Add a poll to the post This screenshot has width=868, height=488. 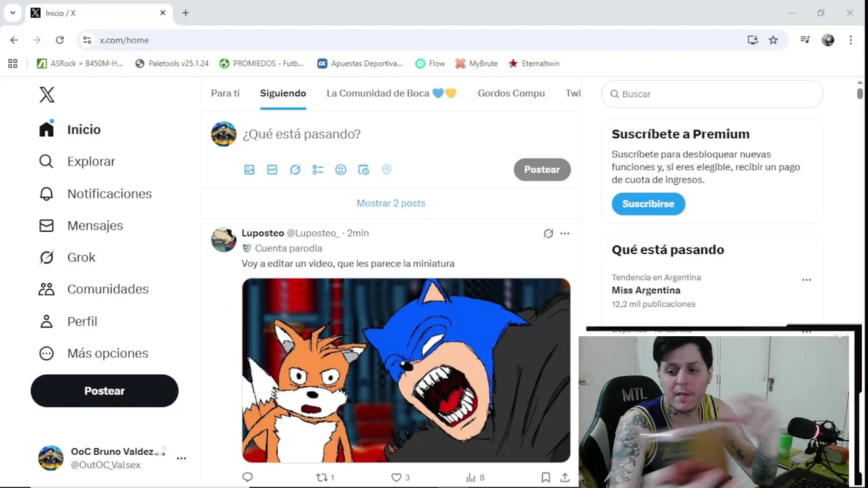[318, 170]
